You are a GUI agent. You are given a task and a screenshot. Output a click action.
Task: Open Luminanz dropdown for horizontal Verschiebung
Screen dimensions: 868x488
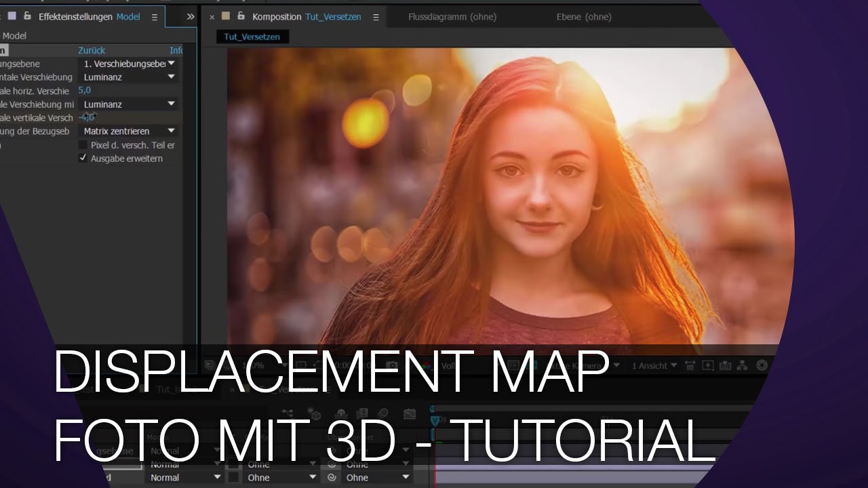pos(129,77)
